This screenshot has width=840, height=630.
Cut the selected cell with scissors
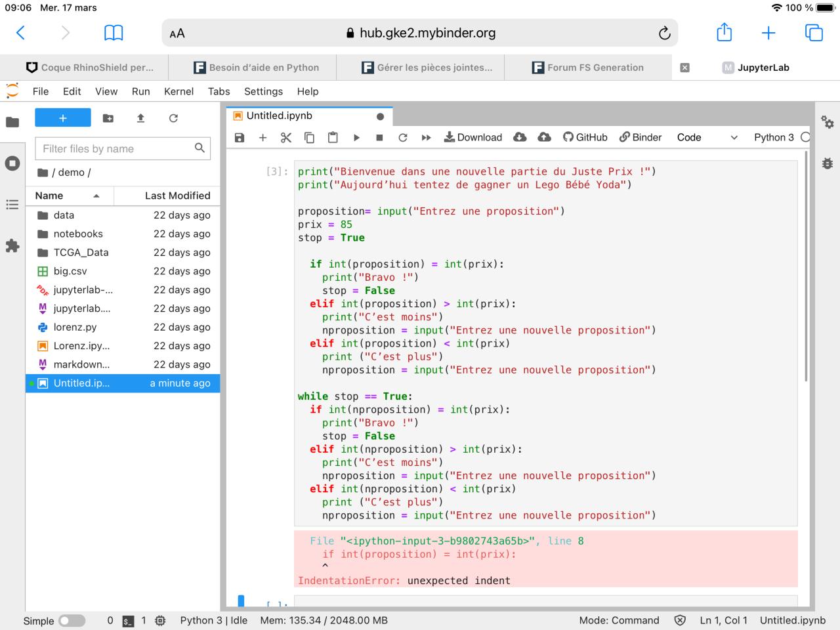(x=286, y=137)
